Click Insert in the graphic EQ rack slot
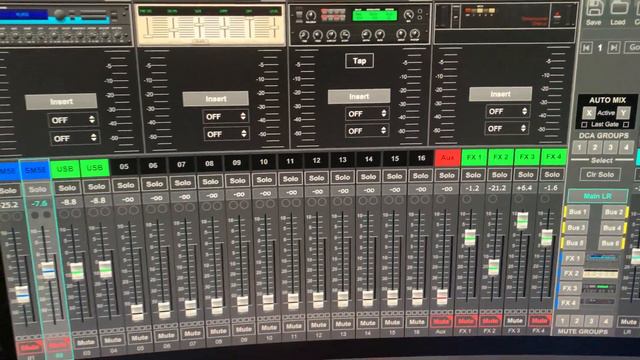 (x=216, y=99)
